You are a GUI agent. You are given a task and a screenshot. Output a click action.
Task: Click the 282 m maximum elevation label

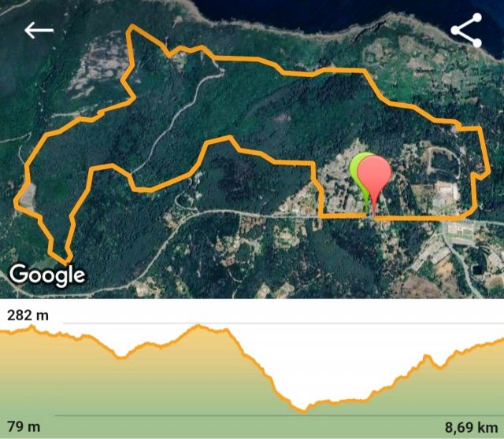coord(28,315)
